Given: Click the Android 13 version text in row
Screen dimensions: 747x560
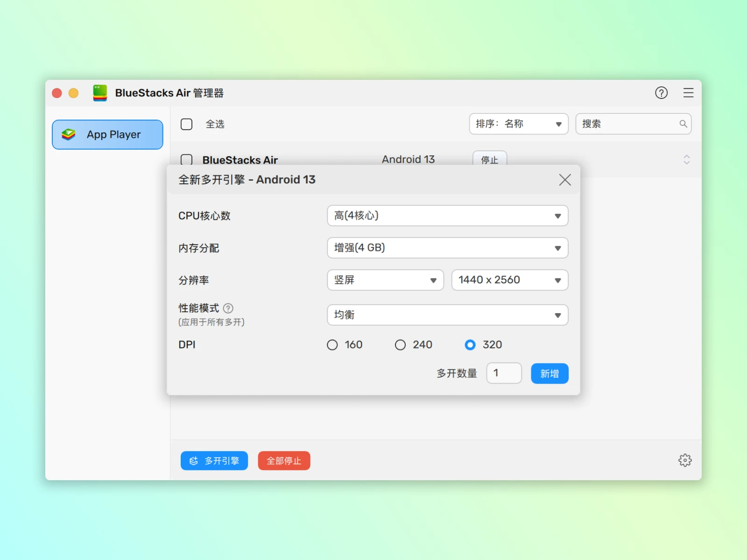Looking at the screenshot, I should coord(408,159).
